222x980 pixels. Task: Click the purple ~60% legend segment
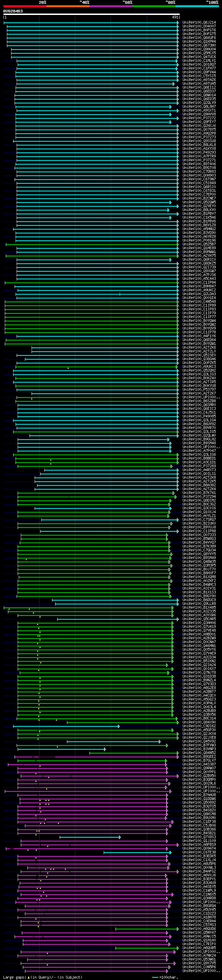(x=111, y=6)
